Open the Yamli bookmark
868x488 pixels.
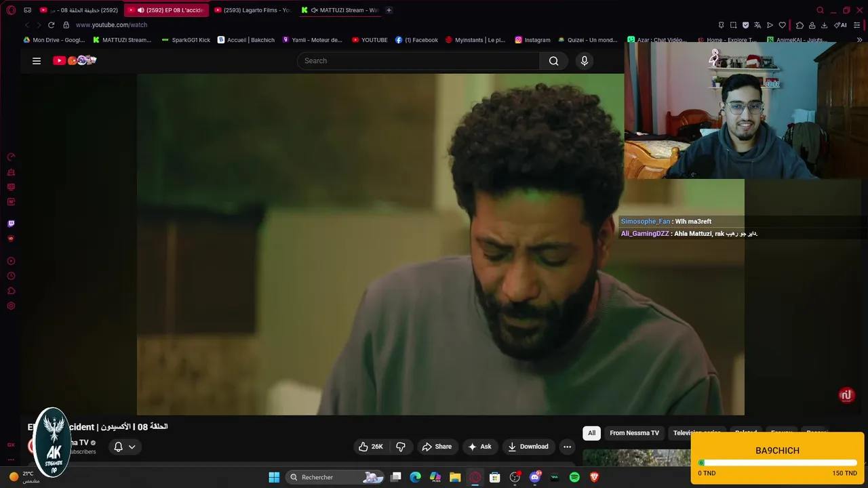tap(313, 40)
